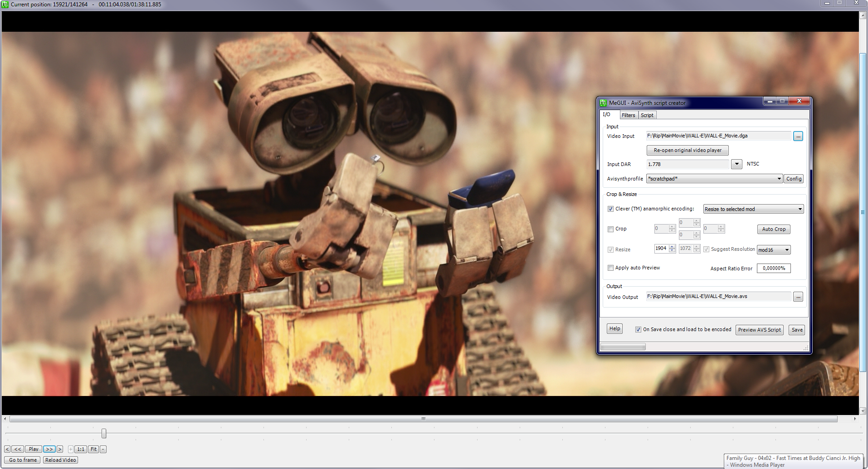Click MeGUI icon in script creator title bar
Image resolution: width=868 pixels, height=469 pixels.
(x=603, y=103)
